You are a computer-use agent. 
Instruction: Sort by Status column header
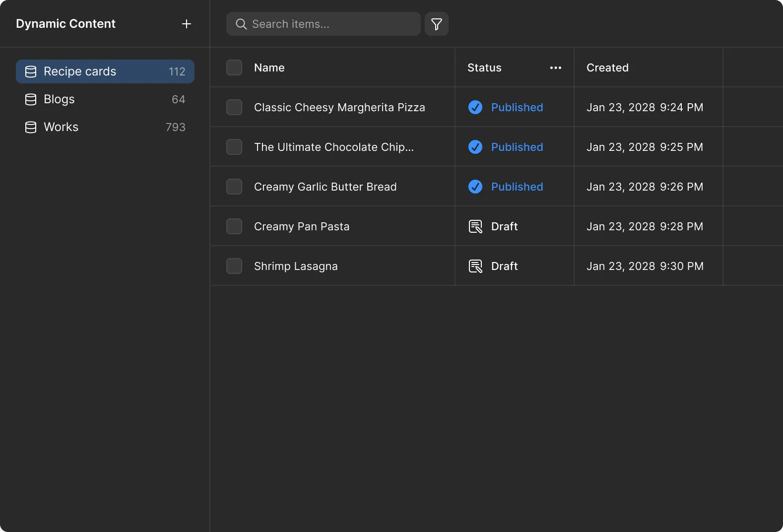tap(484, 67)
